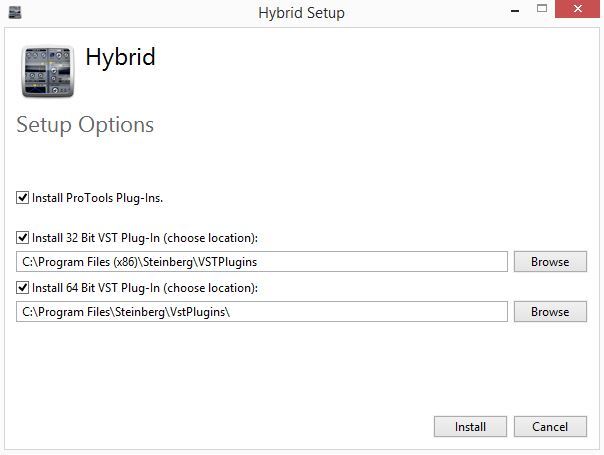Disable the 64 Bit VST Plug-In checkbox
Image resolution: width=604 pixels, height=455 pixels.
(x=23, y=288)
